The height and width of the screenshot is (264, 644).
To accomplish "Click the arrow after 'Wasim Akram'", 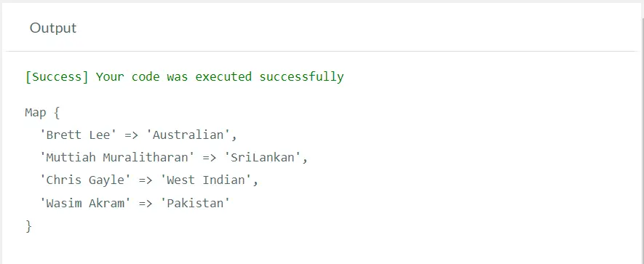I will coord(146,203).
